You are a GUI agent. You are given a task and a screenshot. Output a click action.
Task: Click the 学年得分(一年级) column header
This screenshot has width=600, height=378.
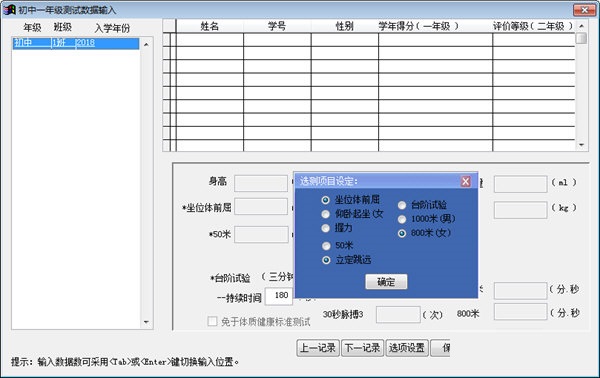tap(435, 26)
